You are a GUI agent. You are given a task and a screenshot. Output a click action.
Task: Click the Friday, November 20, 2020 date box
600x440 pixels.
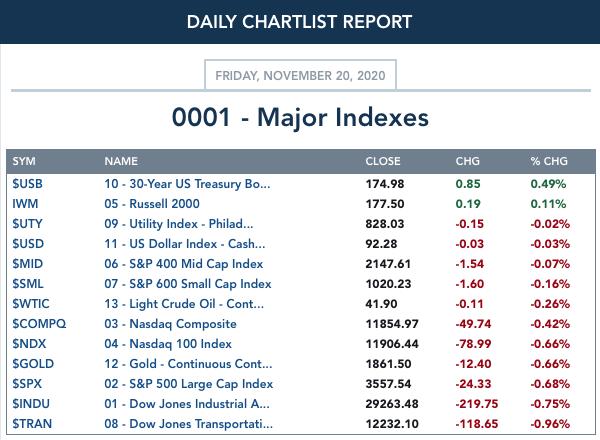pos(300,75)
